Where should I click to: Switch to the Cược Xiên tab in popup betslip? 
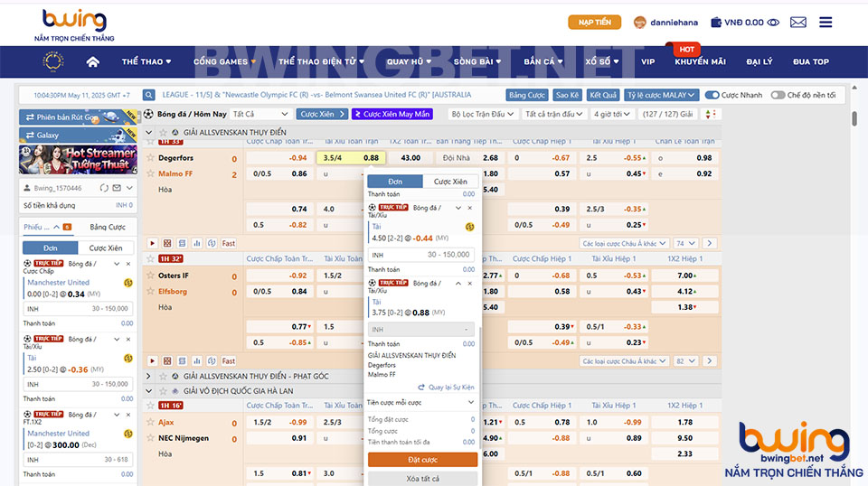449,182
